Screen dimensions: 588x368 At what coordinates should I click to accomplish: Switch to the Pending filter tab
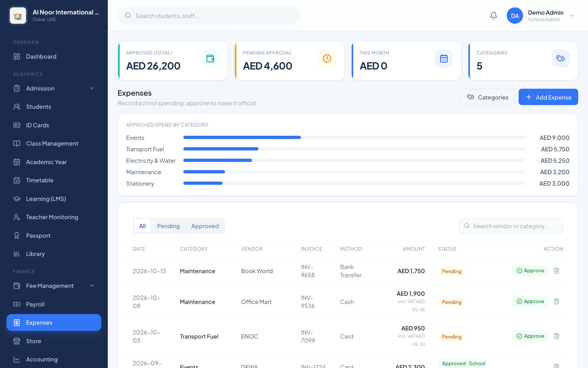pyautogui.click(x=168, y=226)
